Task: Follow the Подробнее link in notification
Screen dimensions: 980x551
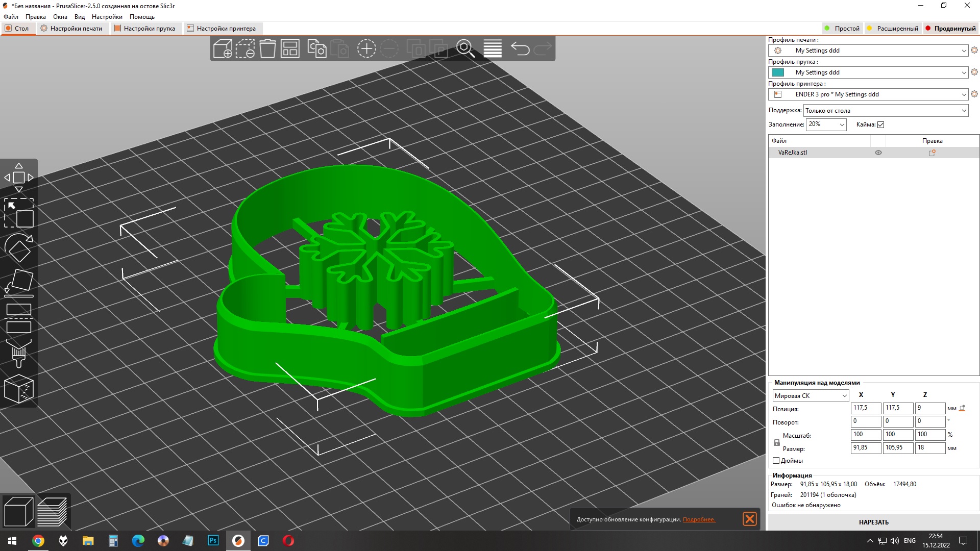Action: tap(699, 519)
